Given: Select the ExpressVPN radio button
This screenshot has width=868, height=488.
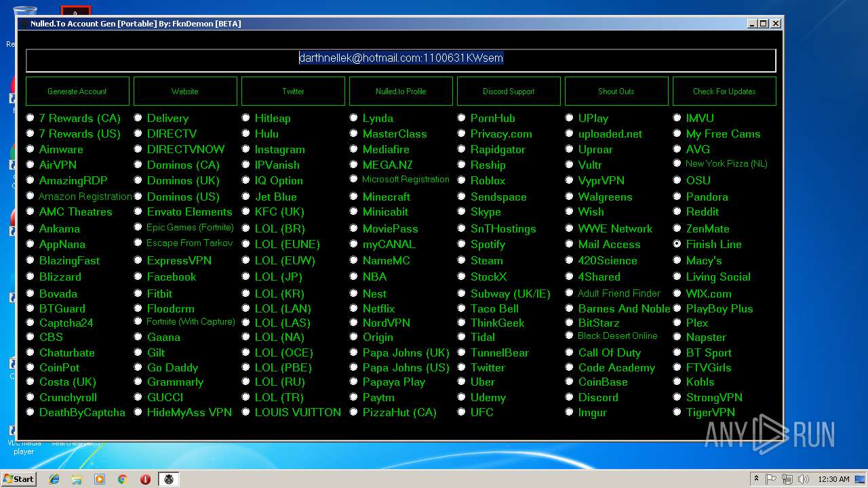Looking at the screenshot, I should (x=138, y=260).
